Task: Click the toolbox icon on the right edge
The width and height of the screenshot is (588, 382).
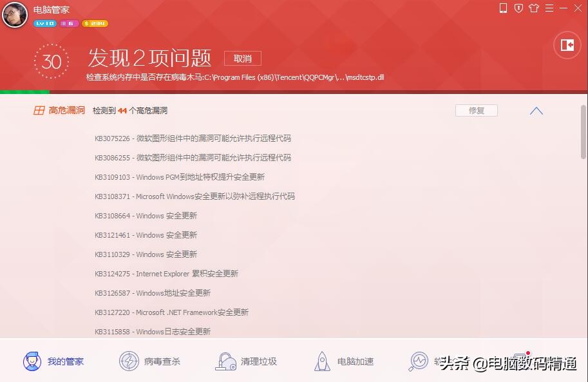Action: pos(567,45)
